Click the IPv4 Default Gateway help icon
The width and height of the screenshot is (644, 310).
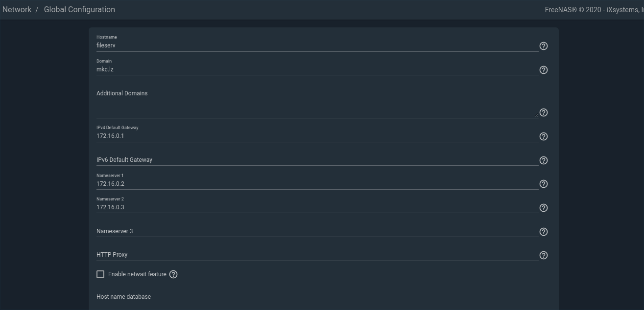[x=543, y=136]
